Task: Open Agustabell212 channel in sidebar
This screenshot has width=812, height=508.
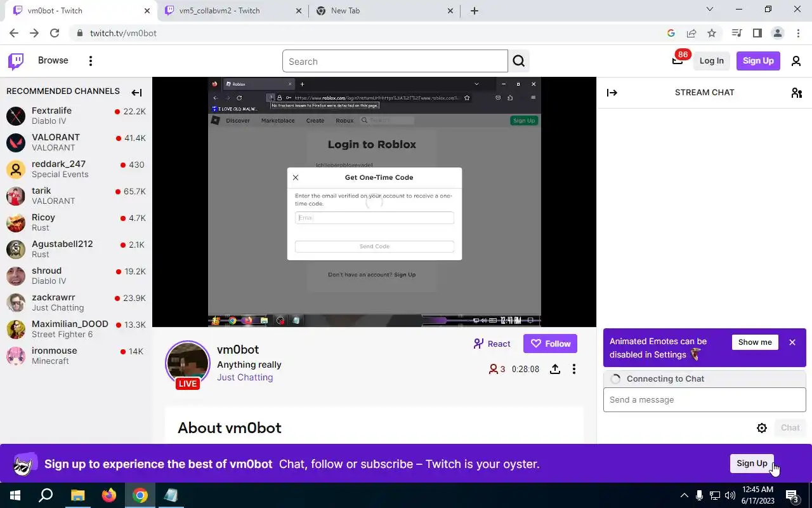Action: [76, 249]
